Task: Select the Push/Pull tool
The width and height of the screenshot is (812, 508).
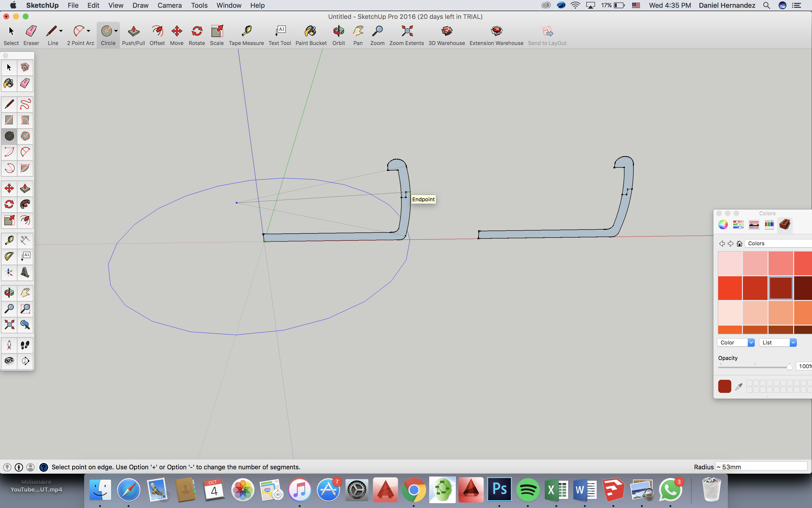Action: coord(134,35)
